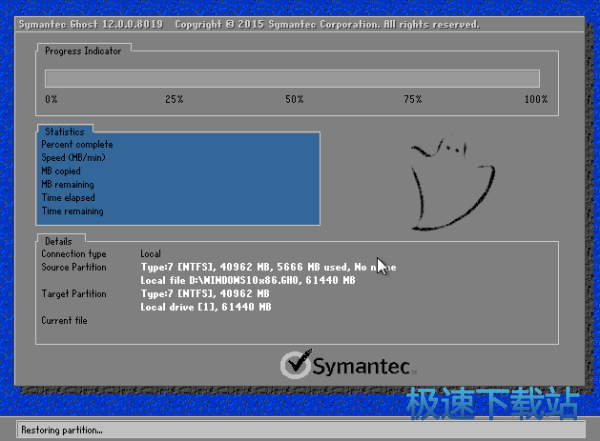
Task: Click the Connection type label
Action: click(x=74, y=254)
